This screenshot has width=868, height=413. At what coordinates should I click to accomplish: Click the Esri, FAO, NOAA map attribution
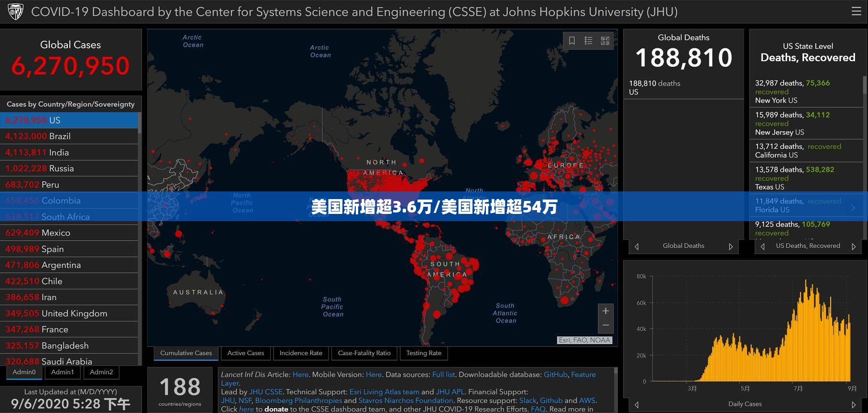584,340
